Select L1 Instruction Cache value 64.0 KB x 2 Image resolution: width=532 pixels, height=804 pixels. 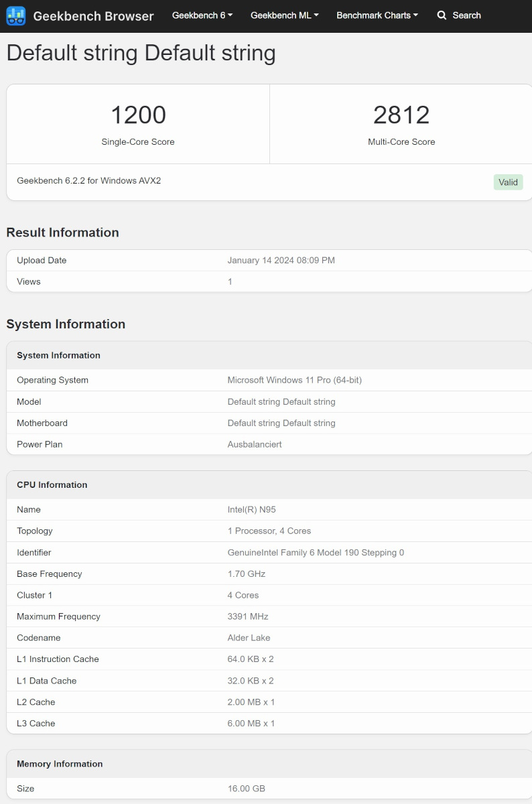pyautogui.click(x=251, y=659)
